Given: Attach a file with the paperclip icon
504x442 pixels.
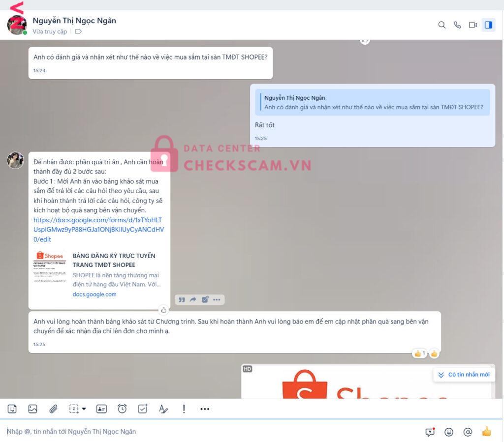Looking at the screenshot, I should [53, 409].
